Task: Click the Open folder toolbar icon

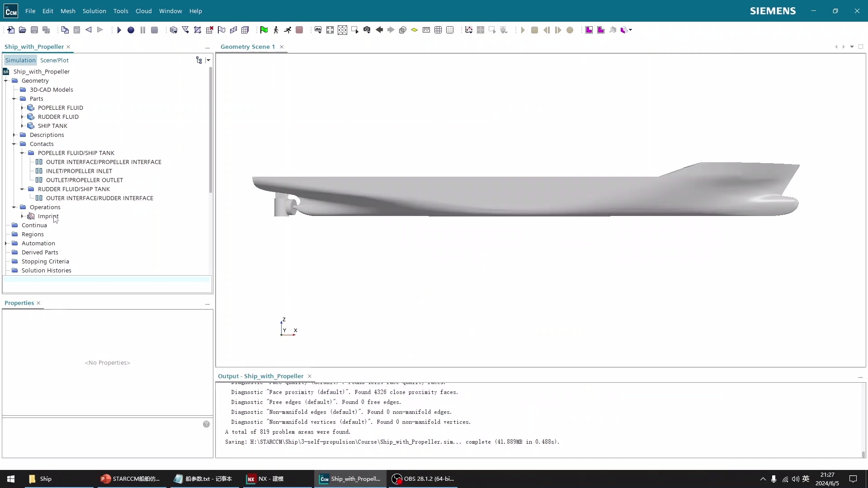Action: point(22,30)
